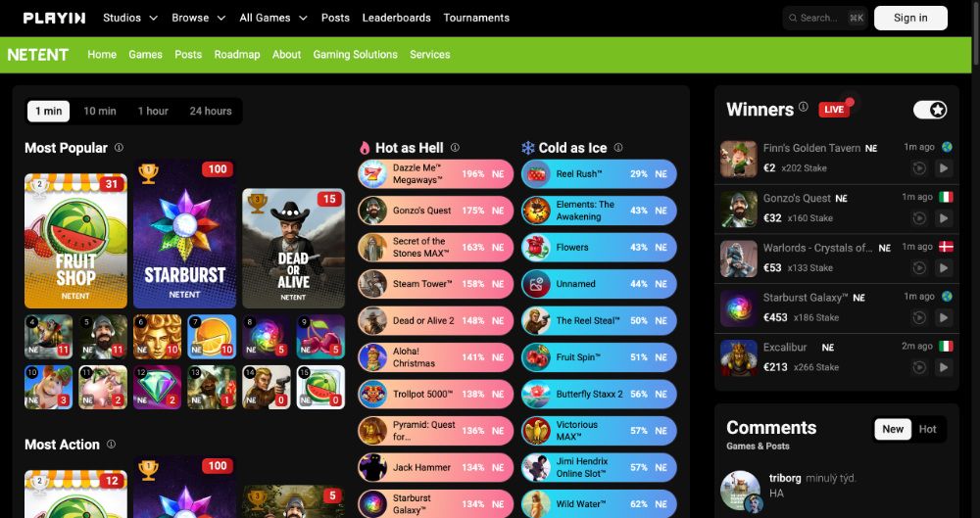Toggle the Winners star switch

coord(930,110)
